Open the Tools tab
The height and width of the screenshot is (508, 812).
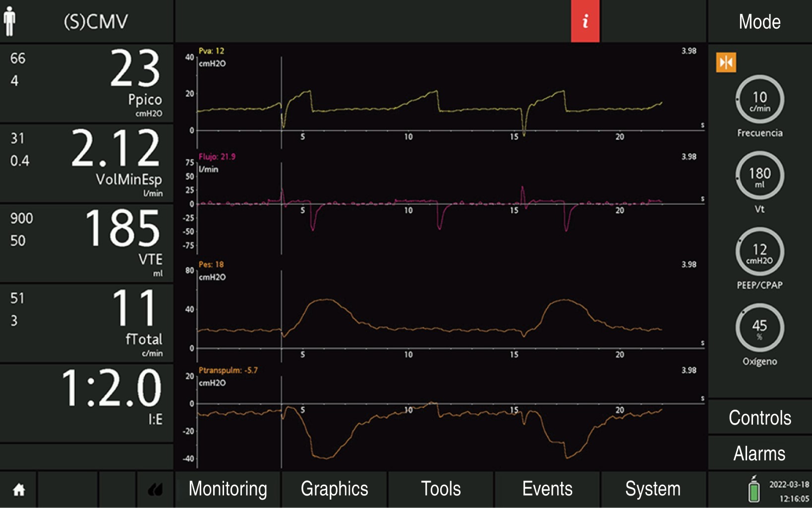coord(441,489)
